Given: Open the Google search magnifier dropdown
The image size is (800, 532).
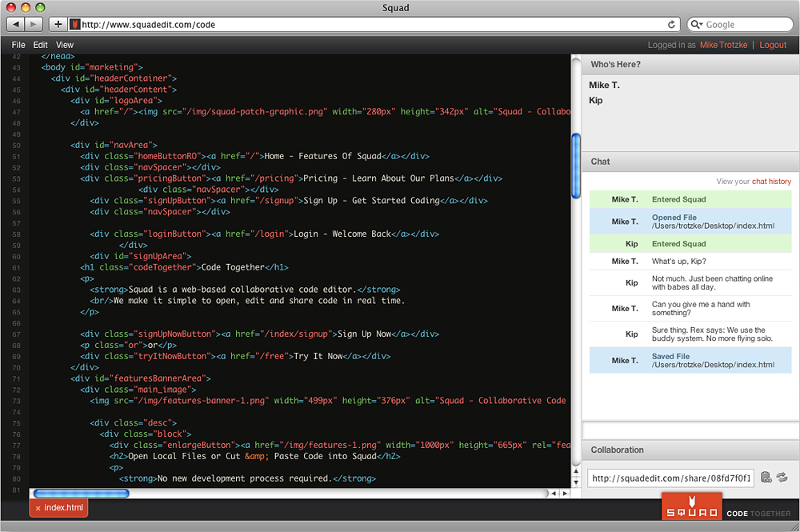Looking at the screenshot, I should tap(697, 25).
